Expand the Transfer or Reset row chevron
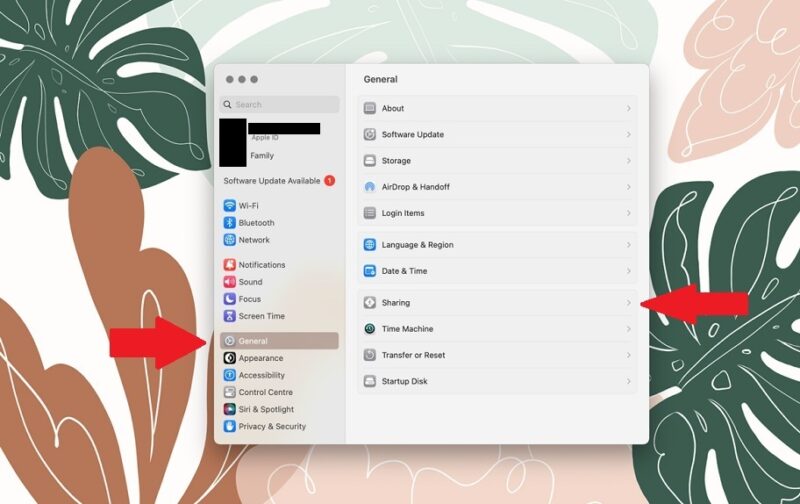The image size is (800, 504). point(629,355)
